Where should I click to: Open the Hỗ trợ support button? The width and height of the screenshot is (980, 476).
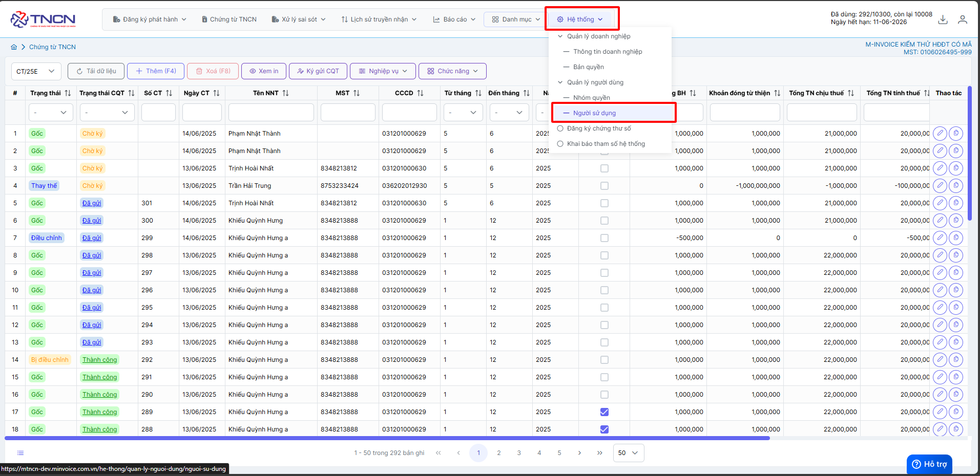click(x=929, y=464)
